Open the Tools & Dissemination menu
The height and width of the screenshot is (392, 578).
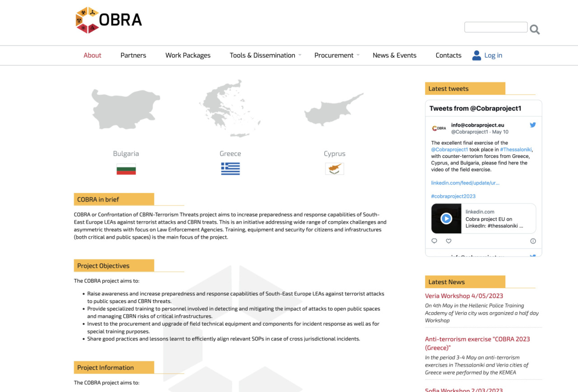pos(262,55)
